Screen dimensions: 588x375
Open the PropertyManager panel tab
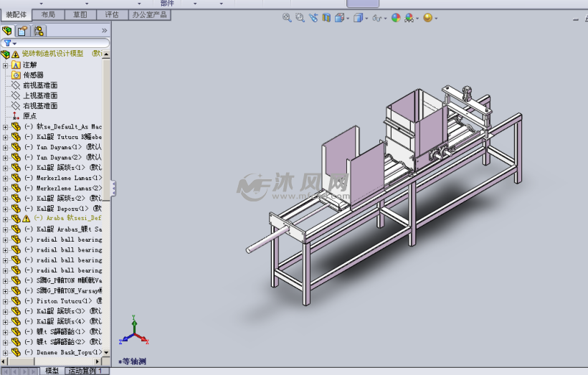pyautogui.click(x=22, y=31)
